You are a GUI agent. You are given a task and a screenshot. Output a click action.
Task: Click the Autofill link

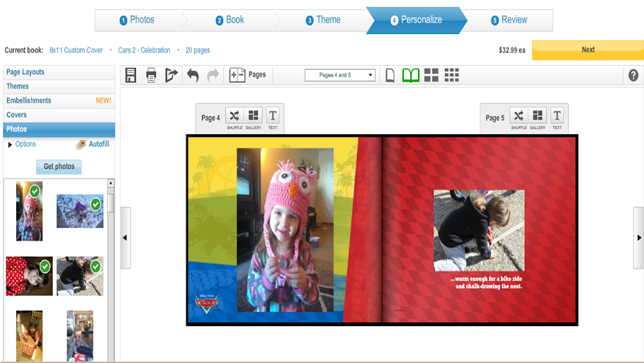pos(99,144)
